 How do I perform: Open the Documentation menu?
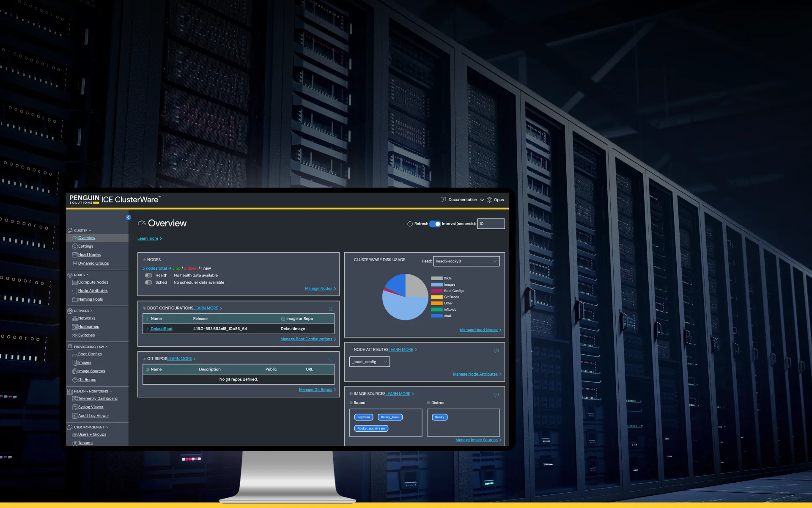coord(462,199)
